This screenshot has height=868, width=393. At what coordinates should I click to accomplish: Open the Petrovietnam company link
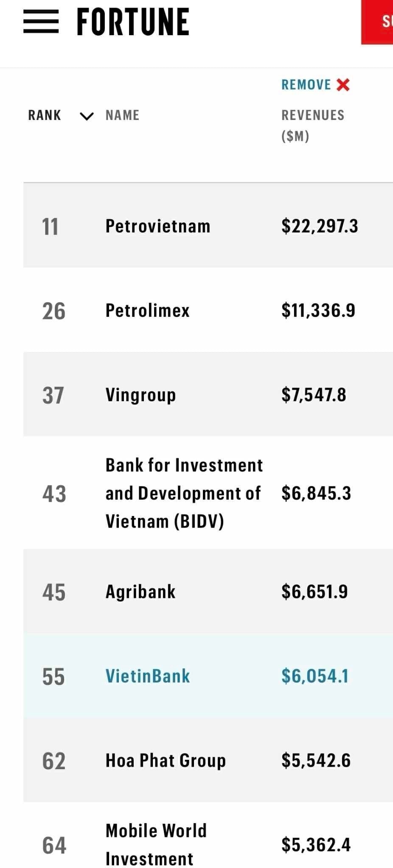(158, 226)
